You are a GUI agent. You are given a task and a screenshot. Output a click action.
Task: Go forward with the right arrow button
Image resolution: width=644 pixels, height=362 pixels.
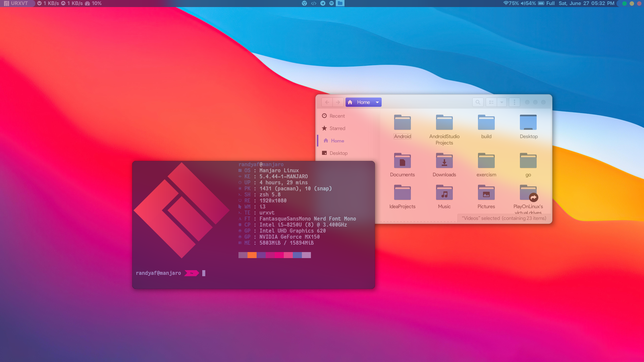[338, 102]
